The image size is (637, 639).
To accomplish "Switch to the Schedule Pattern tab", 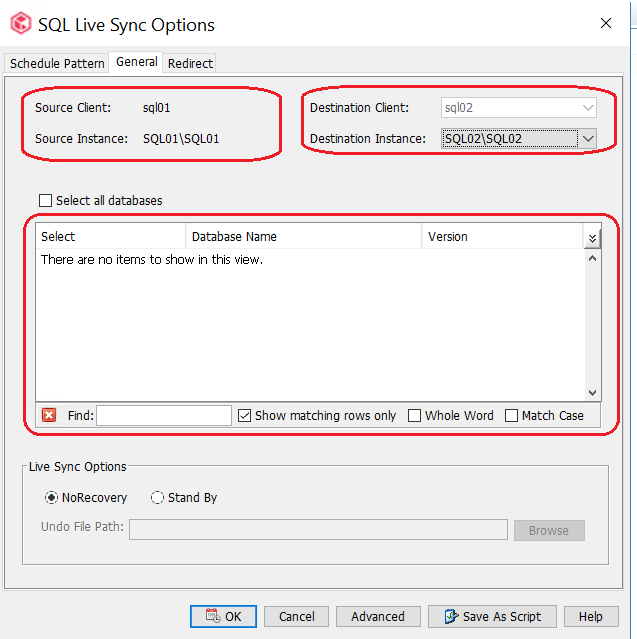I will (x=57, y=64).
